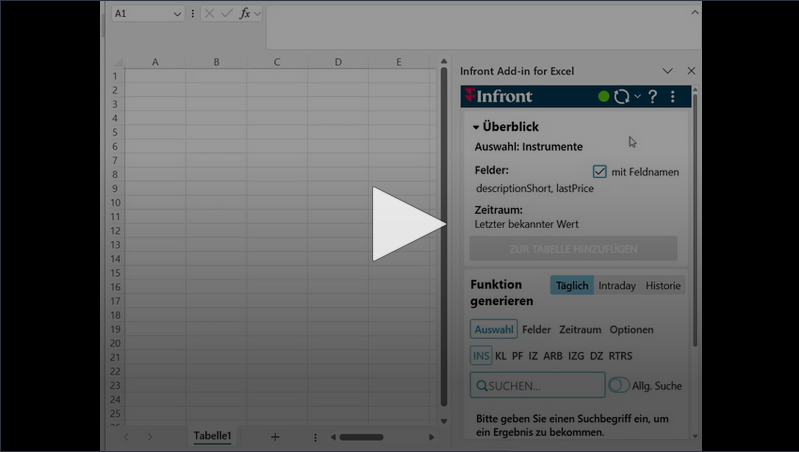Select the DZ selection type

[597, 356]
